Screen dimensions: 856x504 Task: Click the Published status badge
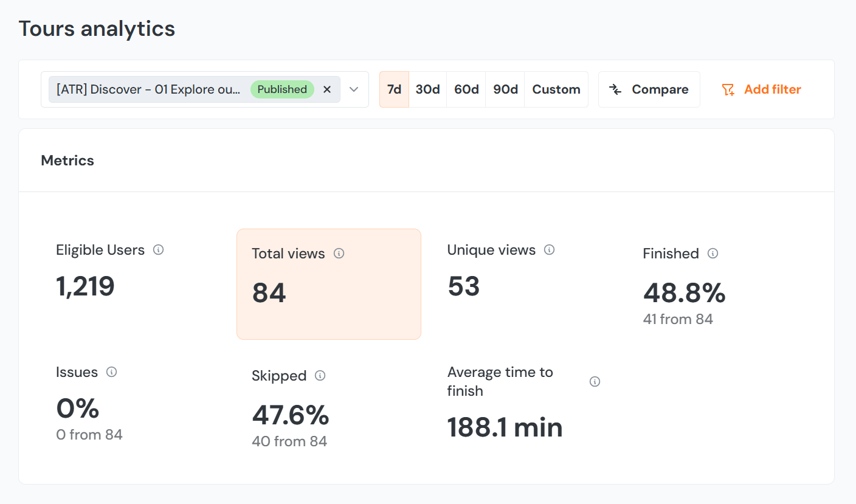tap(282, 89)
